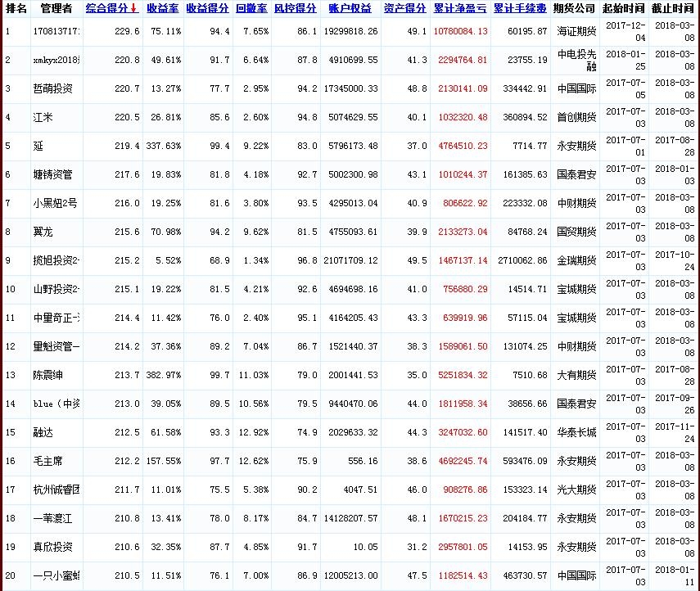Viewport: 700px width, 591px height.
Task: Sort by 资产得分 column
Action: coord(404,8)
